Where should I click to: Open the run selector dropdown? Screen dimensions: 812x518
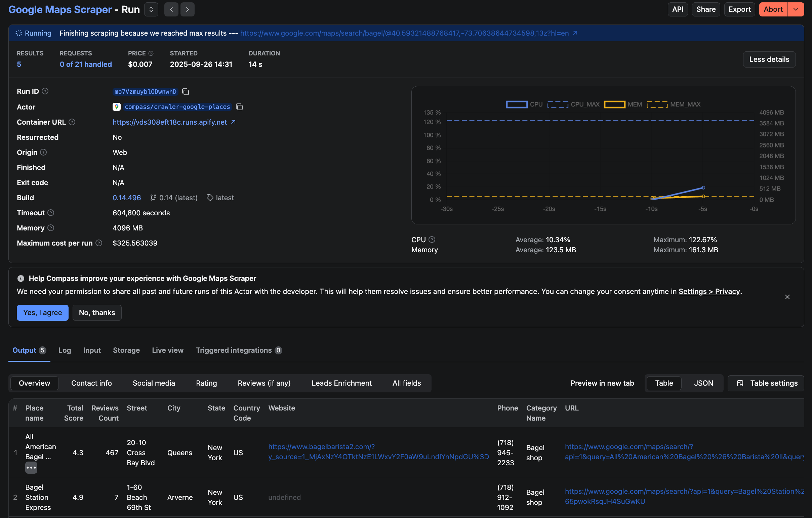click(151, 9)
